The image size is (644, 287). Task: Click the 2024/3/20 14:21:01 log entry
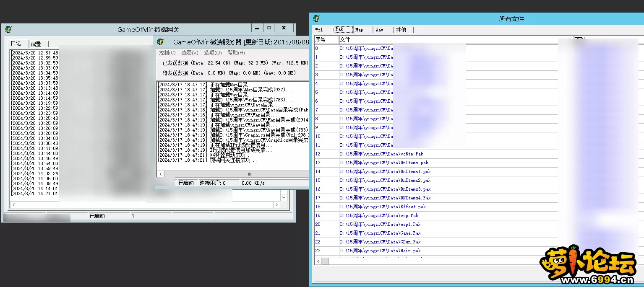(34, 194)
